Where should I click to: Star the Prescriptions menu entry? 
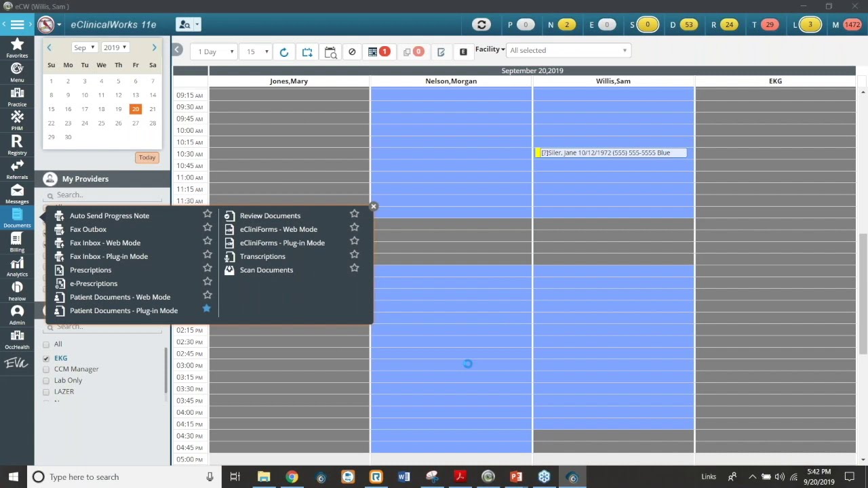pos(208,268)
